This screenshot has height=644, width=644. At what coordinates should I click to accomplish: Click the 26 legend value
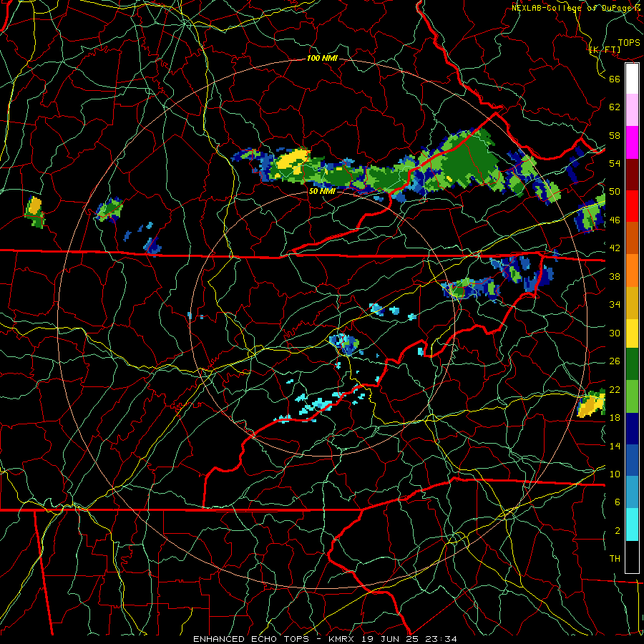(x=615, y=361)
